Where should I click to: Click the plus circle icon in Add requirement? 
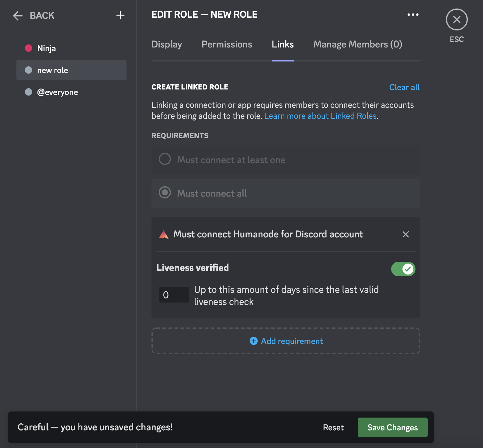click(x=253, y=341)
